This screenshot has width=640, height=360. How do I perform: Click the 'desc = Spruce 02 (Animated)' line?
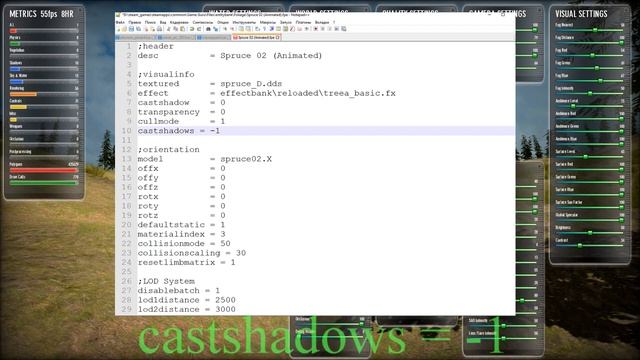230,56
